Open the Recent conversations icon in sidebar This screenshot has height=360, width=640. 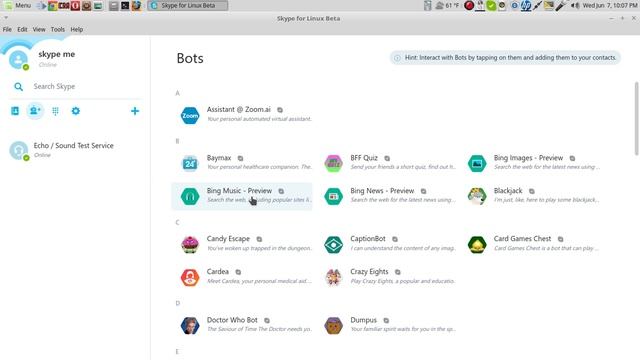[x=15, y=111]
